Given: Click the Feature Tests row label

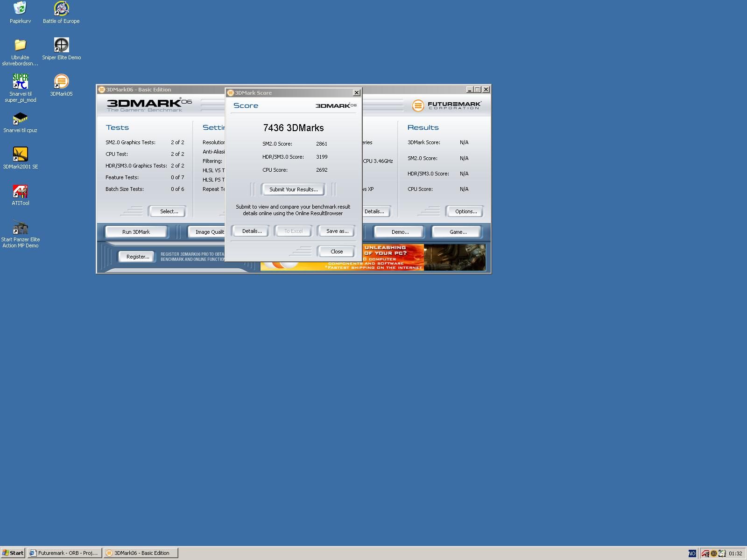Looking at the screenshot, I should point(122,177).
